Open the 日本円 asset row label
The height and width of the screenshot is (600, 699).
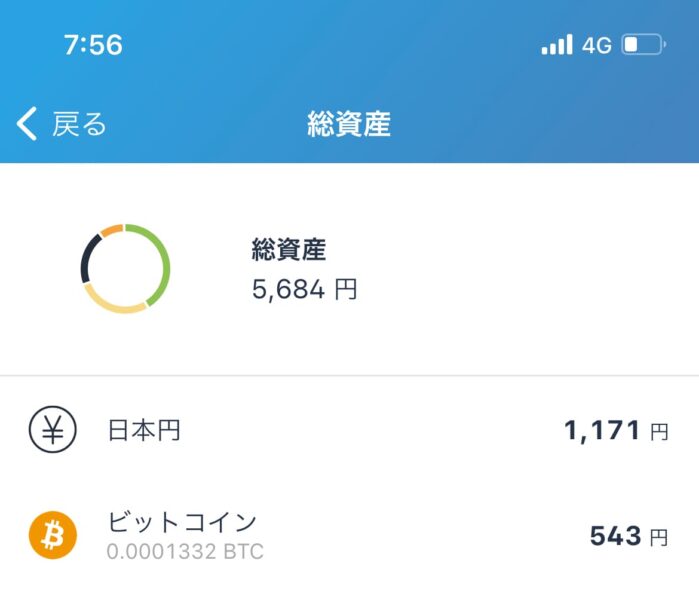click(x=144, y=430)
